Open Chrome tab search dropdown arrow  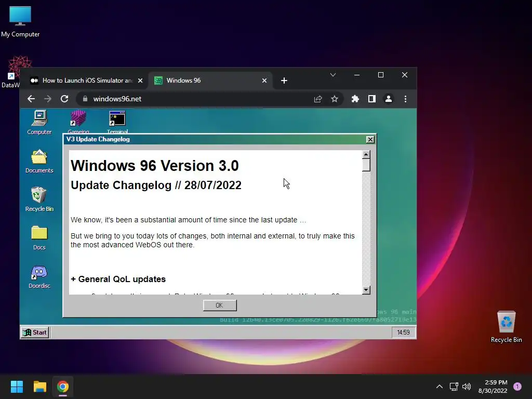pyautogui.click(x=333, y=75)
